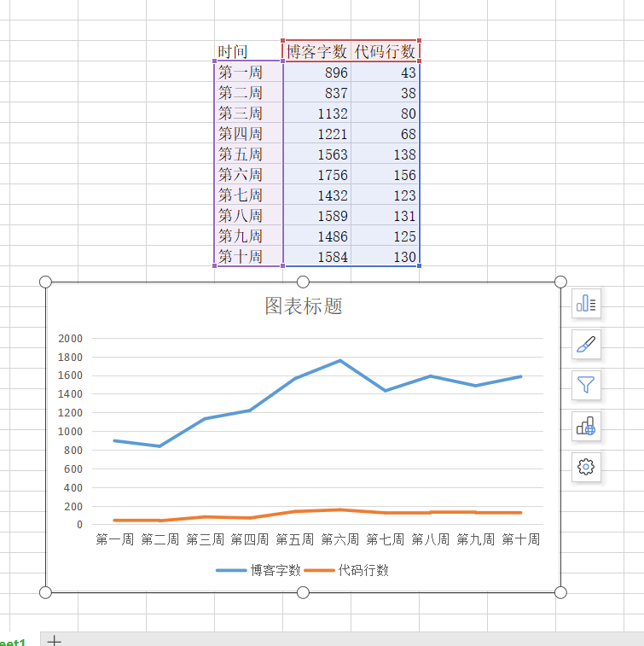This screenshot has height=646, width=644.
Task: Add a new sheet with the plus button
Action: point(54,640)
